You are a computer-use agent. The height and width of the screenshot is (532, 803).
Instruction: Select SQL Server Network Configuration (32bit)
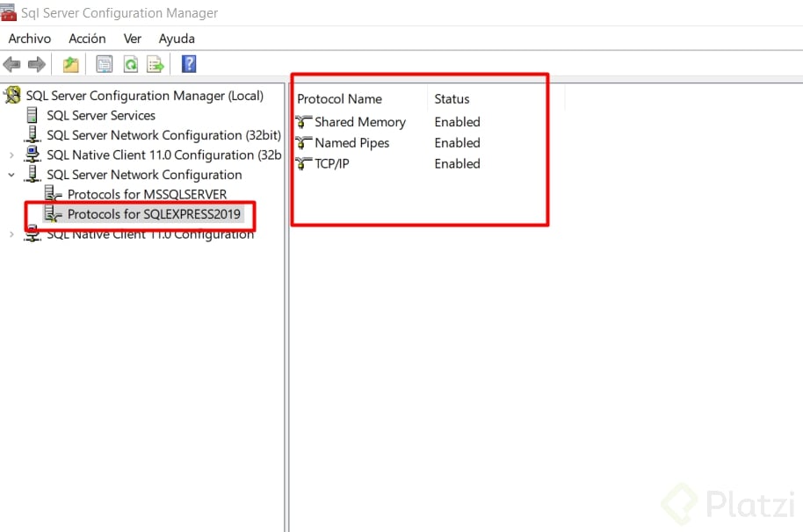[164, 135]
